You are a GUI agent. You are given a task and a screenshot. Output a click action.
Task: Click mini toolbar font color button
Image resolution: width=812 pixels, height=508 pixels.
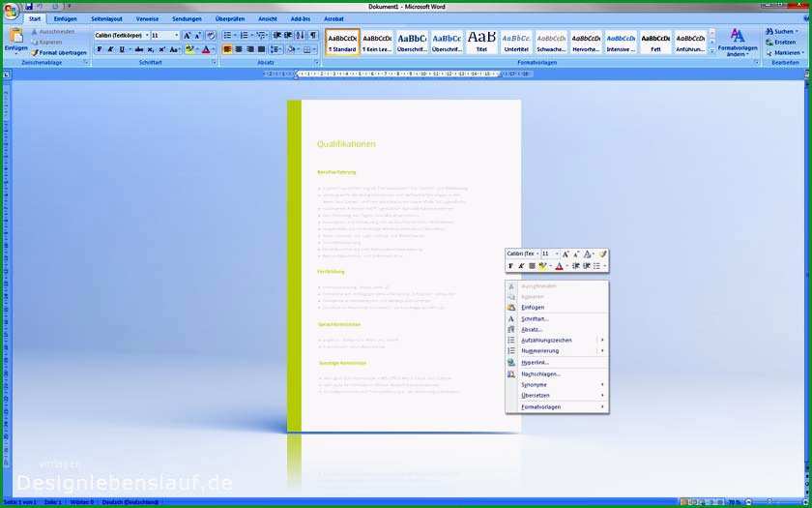click(x=560, y=266)
